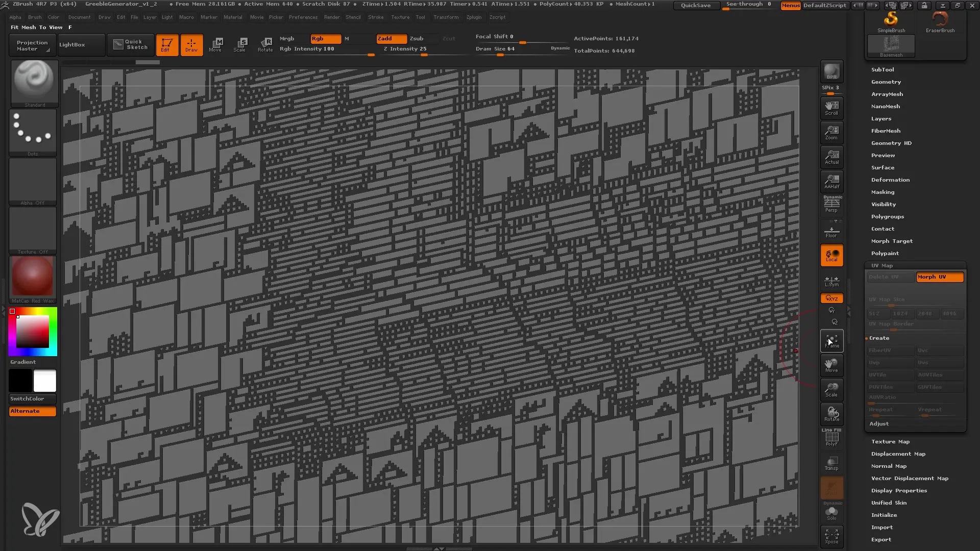Expand the Adjust subsection
This screenshot has height=551, width=980.
(879, 423)
